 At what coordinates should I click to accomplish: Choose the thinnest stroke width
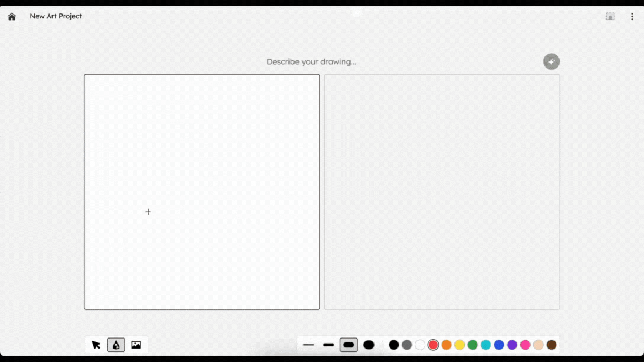click(309, 345)
